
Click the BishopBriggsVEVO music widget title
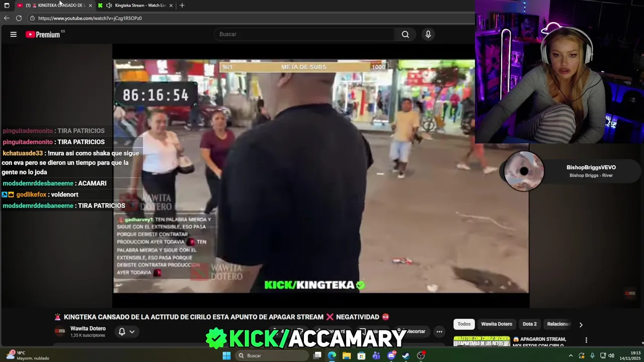[x=591, y=167]
